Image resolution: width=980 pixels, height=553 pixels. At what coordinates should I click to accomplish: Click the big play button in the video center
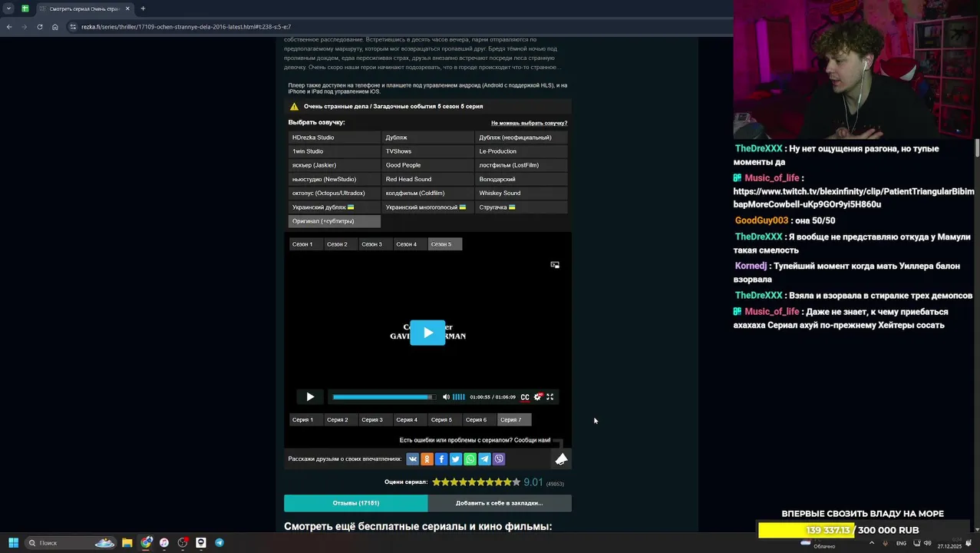coord(427,333)
